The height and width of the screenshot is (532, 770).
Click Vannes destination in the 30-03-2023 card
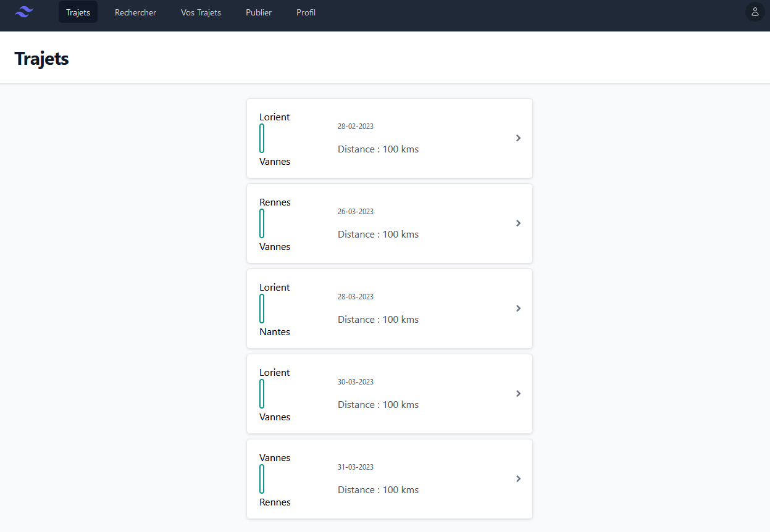point(275,417)
